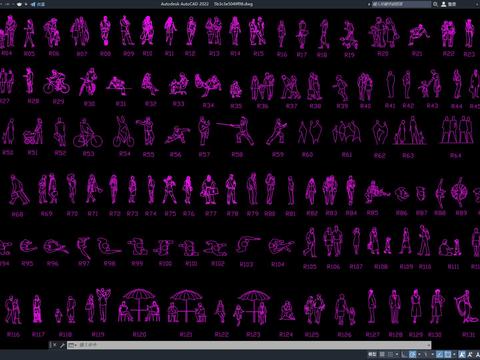Toggle 2D object snap in status bar
This screenshot has width=480, height=360.
tap(448, 354)
